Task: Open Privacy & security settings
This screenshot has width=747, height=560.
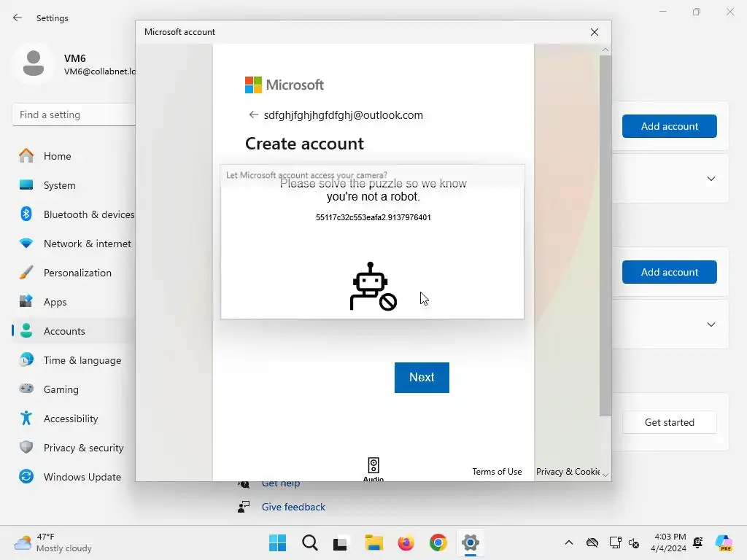Action: click(x=74, y=448)
